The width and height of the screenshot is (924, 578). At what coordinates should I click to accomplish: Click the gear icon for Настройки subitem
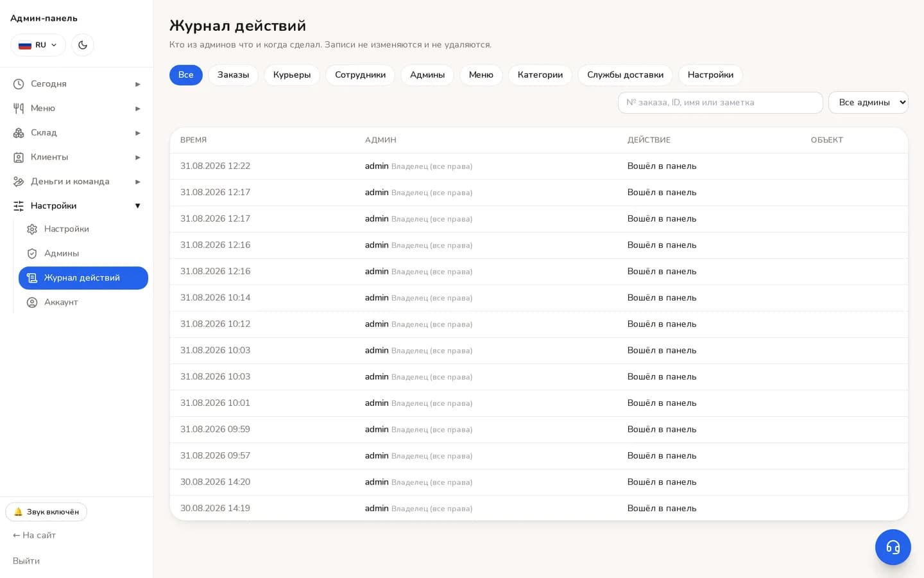[x=32, y=229]
